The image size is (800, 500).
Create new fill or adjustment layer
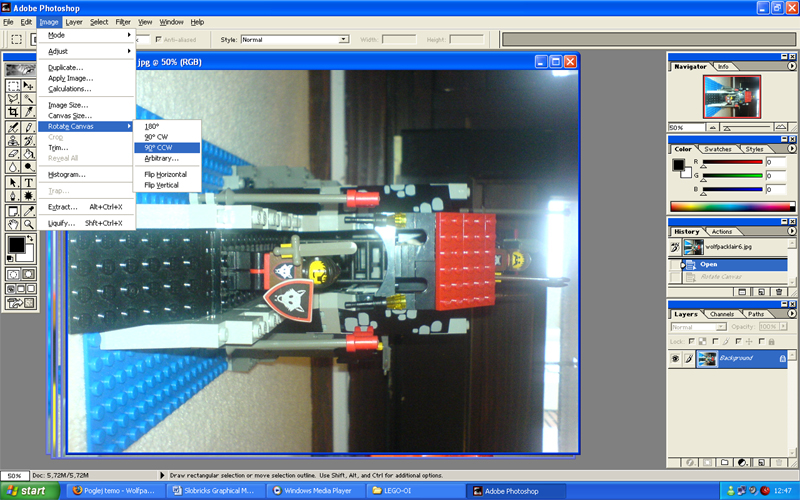(743, 462)
